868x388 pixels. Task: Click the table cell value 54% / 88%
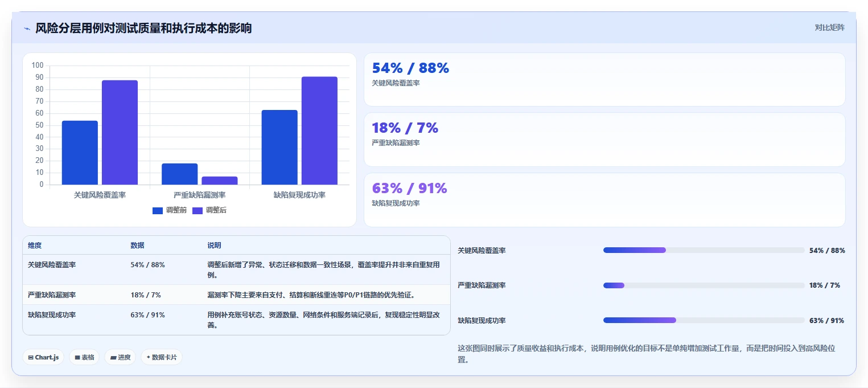click(147, 265)
